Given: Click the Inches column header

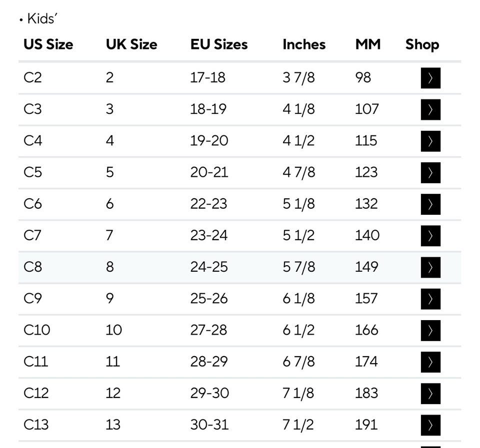Looking at the screenshot, I should coord(304,44).
